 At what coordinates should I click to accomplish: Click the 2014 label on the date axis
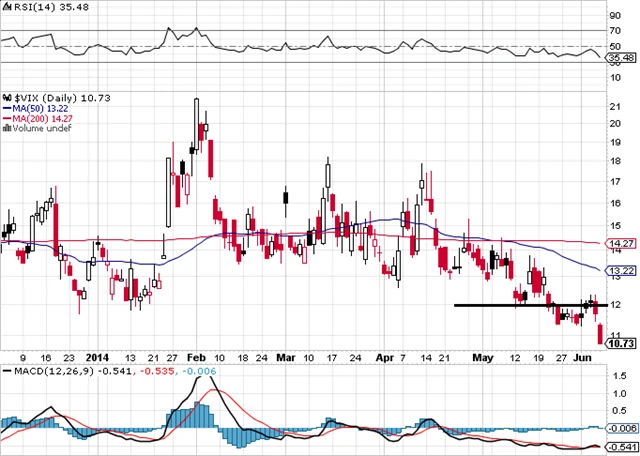[x=97, y=356]
